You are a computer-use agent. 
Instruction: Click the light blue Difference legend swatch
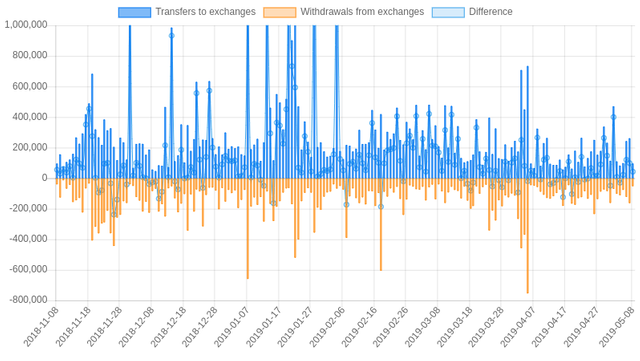pos(448,12)
